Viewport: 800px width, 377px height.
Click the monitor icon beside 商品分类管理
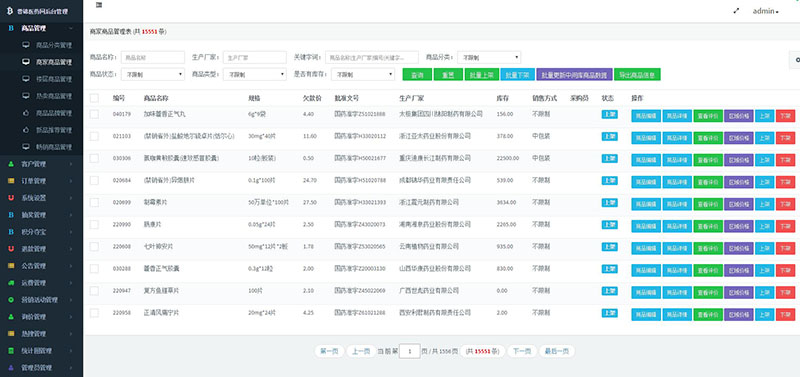point(26,45)
